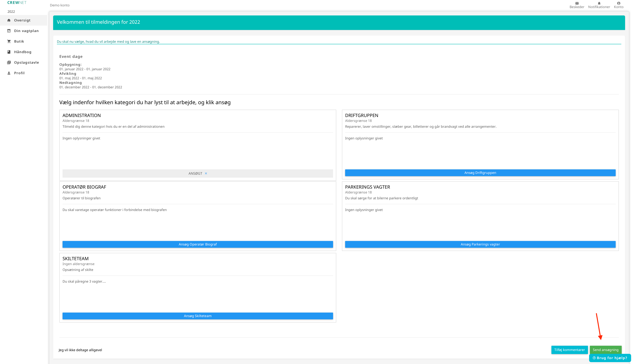The width and height of the screenshot is (633, 364).
Task: Click '01. december 2022 - 01. december 2022' date
Action: click(91, 87)
